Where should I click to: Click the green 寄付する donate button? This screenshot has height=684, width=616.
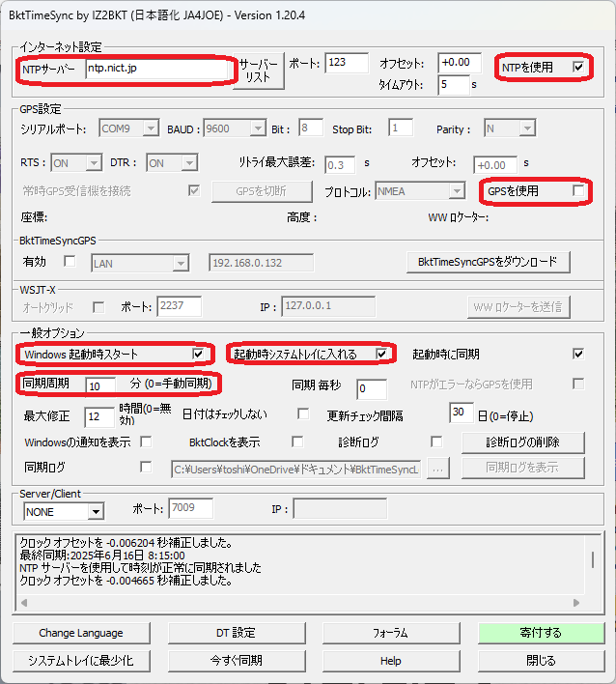point(541,633)
